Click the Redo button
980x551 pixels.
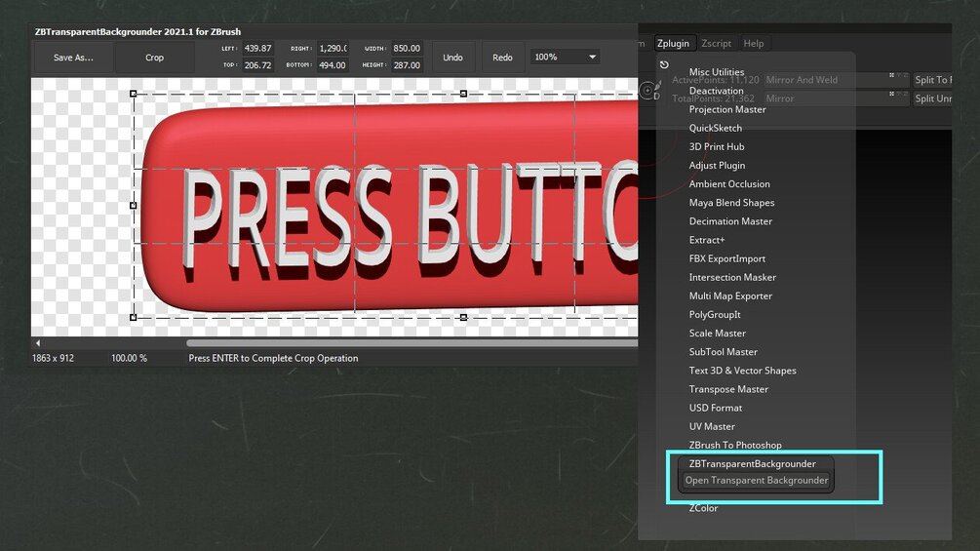tap(502, 58)
